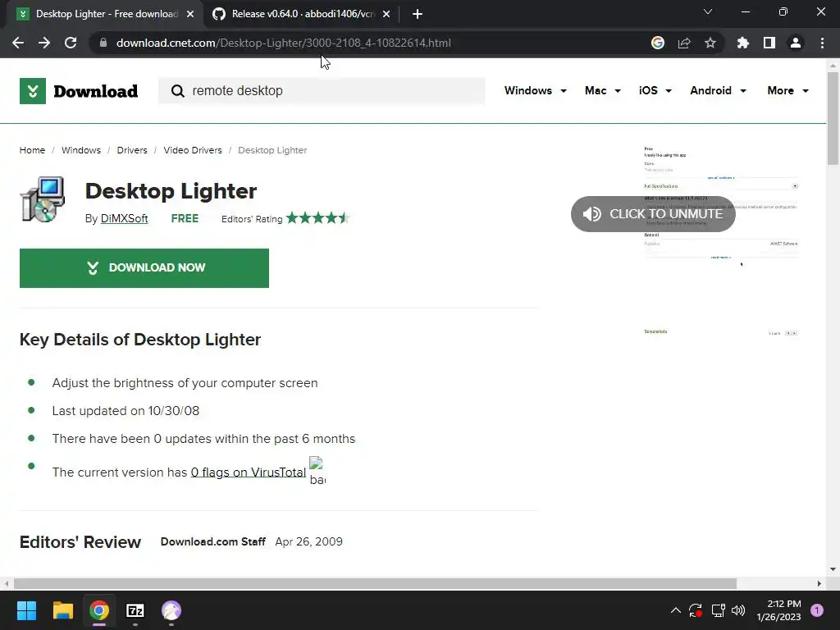Image resolution: width=840 pixels, height=630 pixels.
Task: Open clock and date panel
Action: tap(778, 610)
